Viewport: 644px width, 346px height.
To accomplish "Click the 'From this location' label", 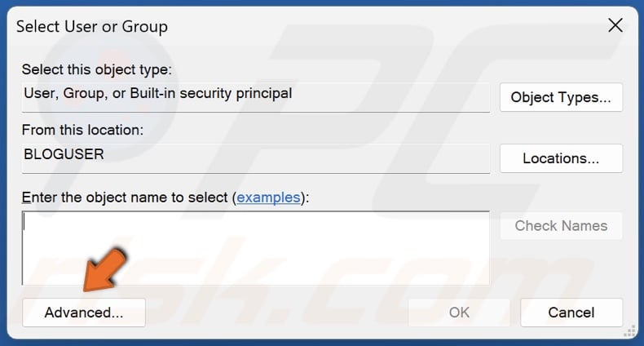I will [82, 131].
